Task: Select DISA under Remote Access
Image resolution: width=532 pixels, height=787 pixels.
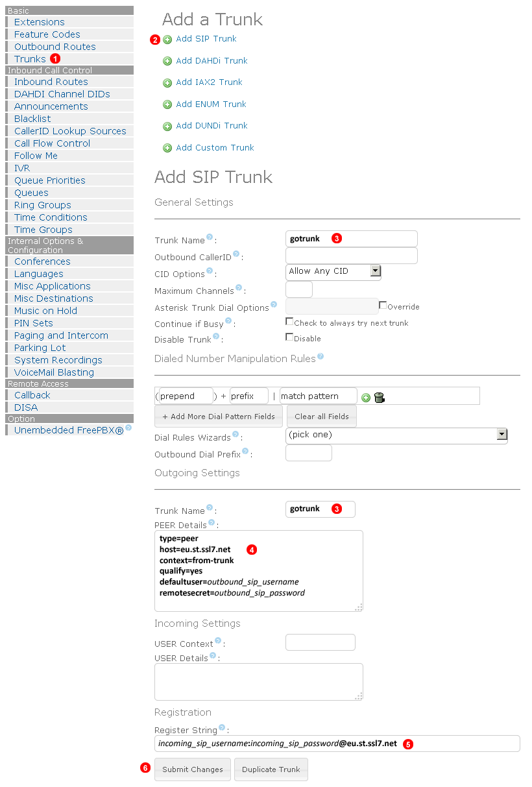Action: pyautogui.click(x=26, y=407)
